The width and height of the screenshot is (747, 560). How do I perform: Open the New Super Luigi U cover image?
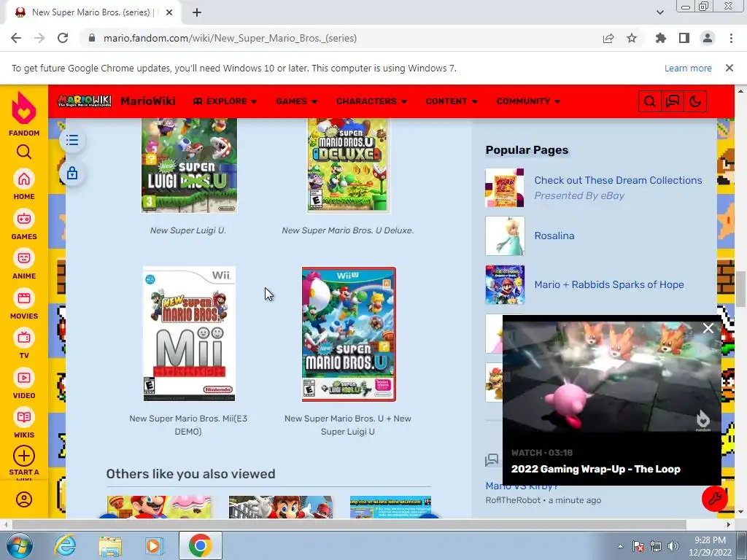[189, 166]
